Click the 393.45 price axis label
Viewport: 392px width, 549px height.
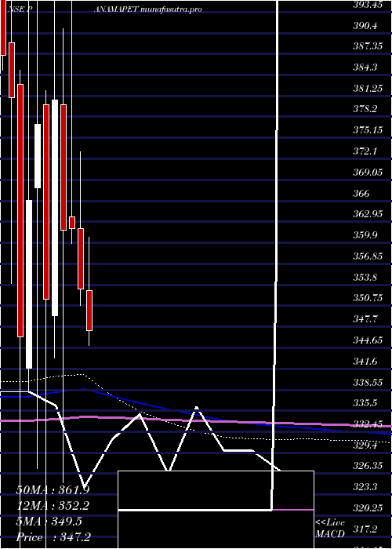369,5
